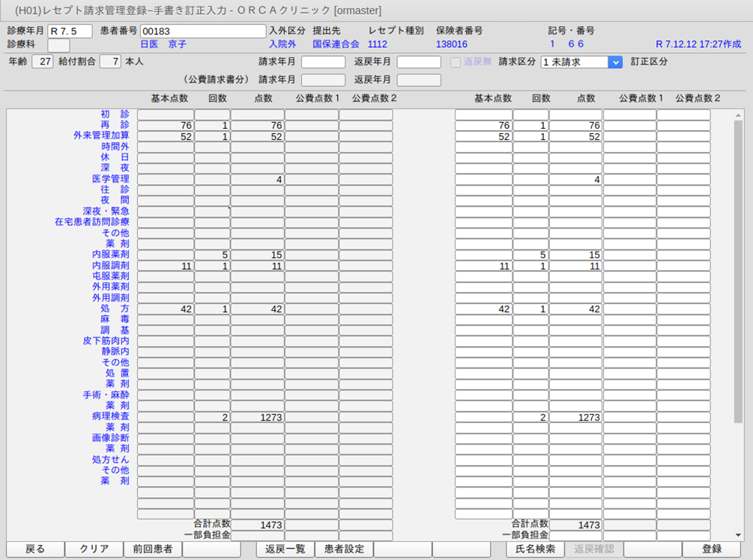Screen dimensions: 753x560
Task: Click the 診療科 input box
Action: click(x=58, y=46)
